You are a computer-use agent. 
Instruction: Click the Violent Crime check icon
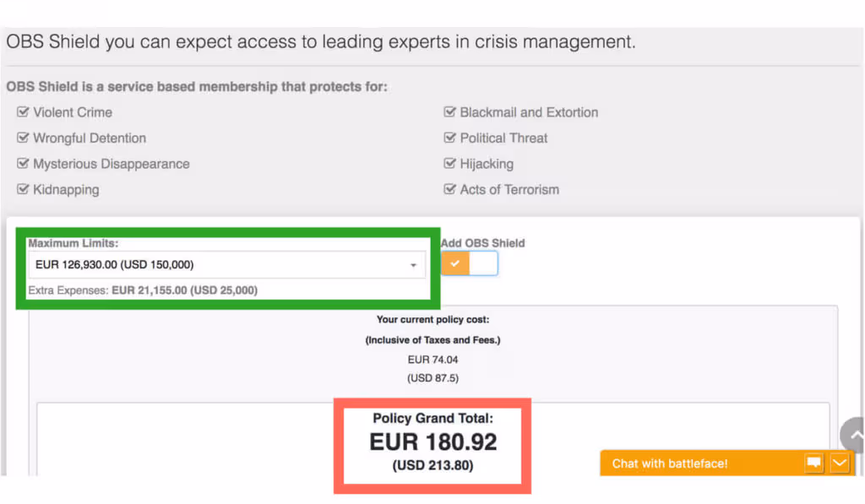click(x=23, y=112)
